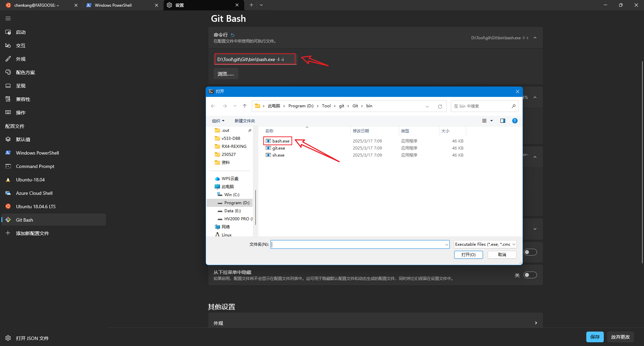Open the 交互 settings page
This screenshot has height=346, width=644.
[x=54, y=46]
